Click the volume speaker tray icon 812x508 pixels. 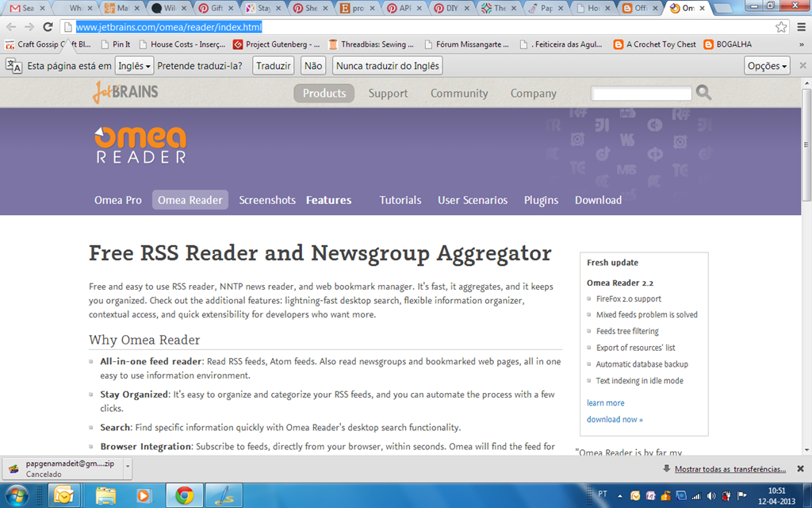pos(711,496)
